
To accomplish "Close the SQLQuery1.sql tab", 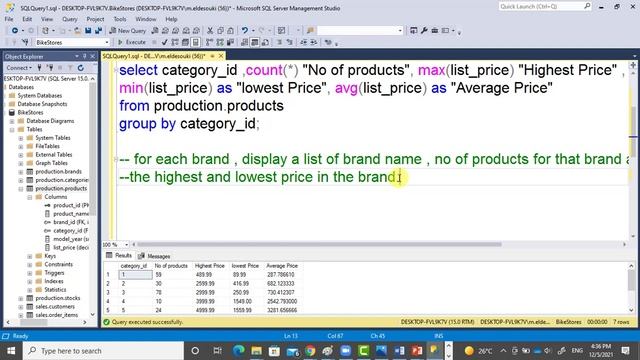I will 221,56.
